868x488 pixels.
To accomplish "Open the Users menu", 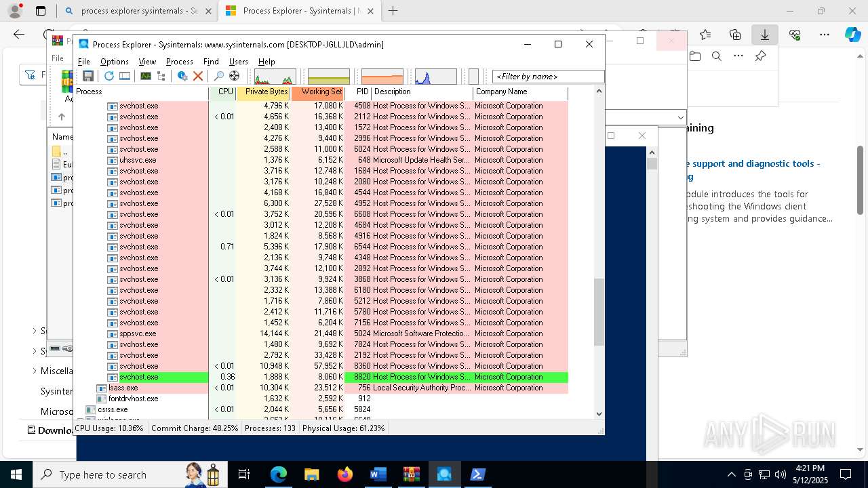I will (x=239, y=62).
